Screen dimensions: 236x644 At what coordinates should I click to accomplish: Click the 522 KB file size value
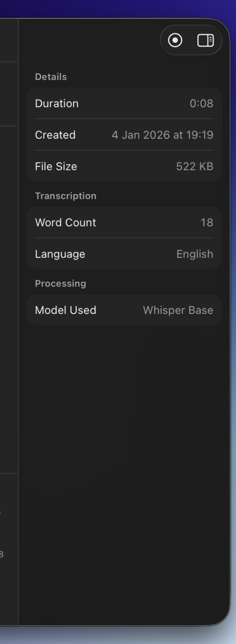195,166
